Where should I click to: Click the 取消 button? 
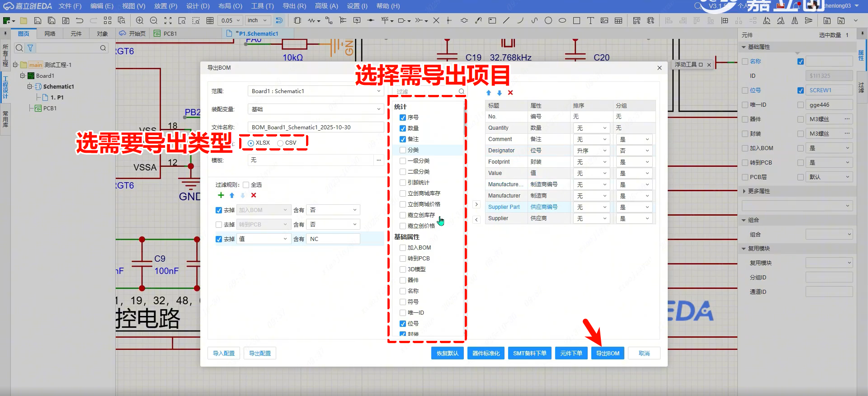click(x=644, y=354)
